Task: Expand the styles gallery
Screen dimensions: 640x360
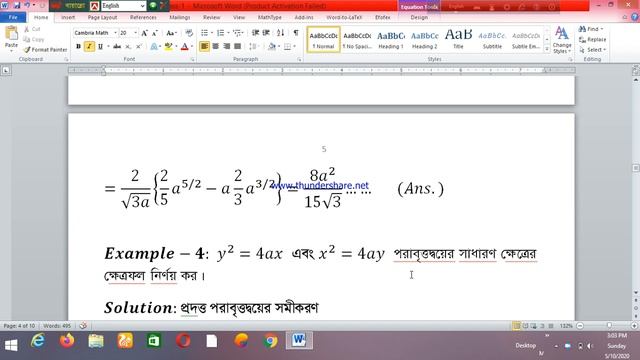Action: click(x=547, y=49)
